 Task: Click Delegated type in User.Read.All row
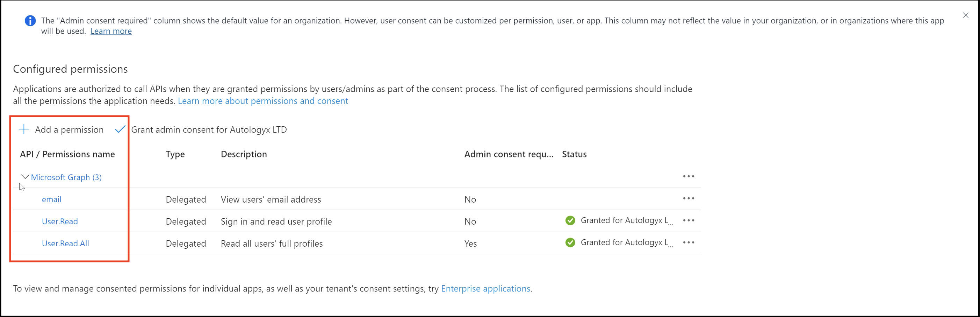(x=186, y=244)
